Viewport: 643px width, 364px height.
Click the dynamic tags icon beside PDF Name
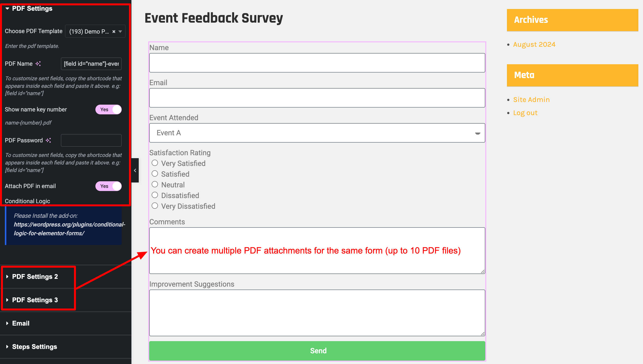point(38,64)
